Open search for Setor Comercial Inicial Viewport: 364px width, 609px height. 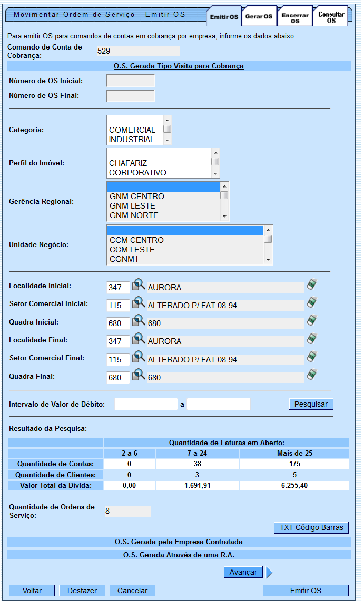pyautogui.click(x=138, y=303)
